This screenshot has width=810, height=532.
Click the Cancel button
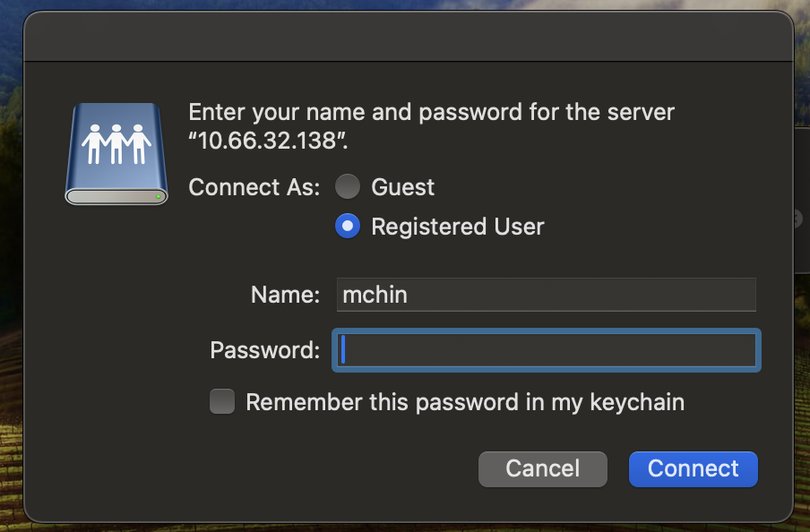point(542,469)
